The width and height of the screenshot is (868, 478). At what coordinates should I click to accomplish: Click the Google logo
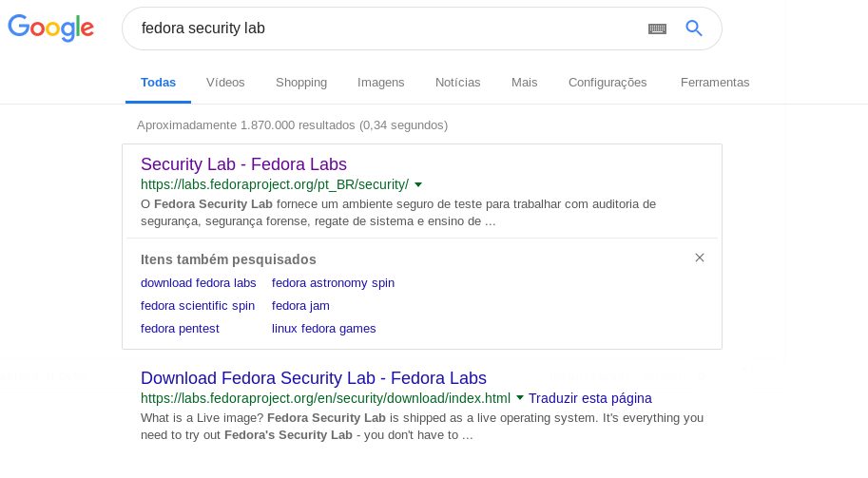tap(51, 28)
